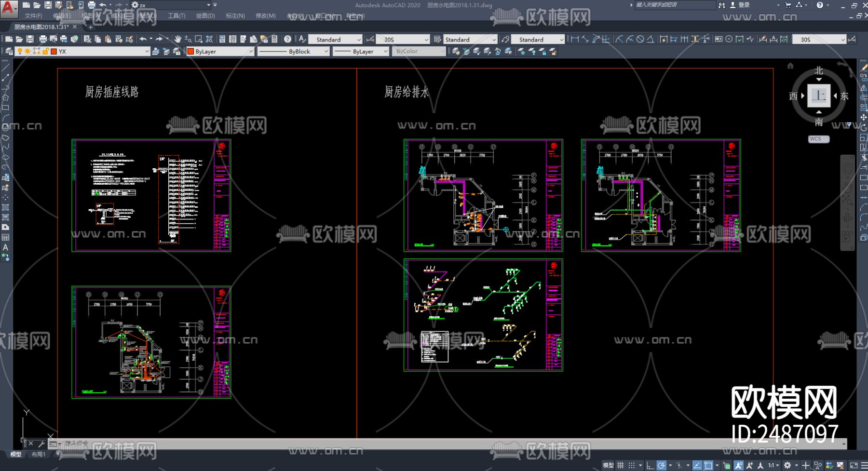Image resolution: width=868 pixels, height=471 pixels.
Task: Click the Aligned dimension tool icon
Action: [585, 39]
